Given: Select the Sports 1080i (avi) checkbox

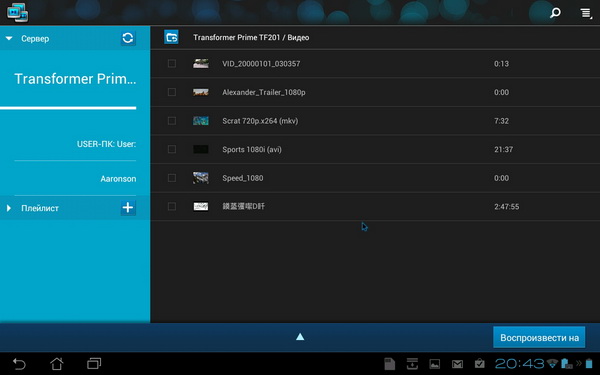Looking at the screenshot, I should click(172, 149).
